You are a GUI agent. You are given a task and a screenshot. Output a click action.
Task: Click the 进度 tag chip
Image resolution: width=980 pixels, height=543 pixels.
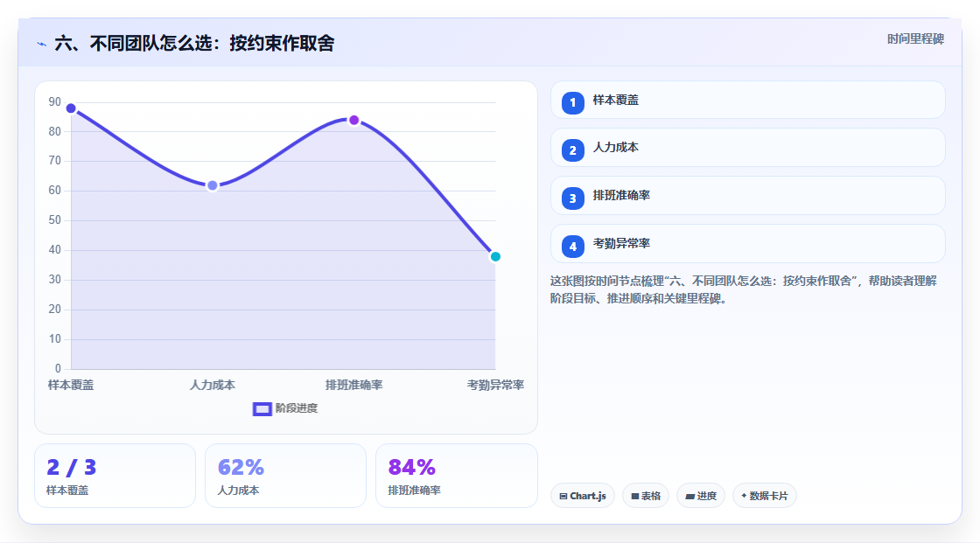coord(701,496)
